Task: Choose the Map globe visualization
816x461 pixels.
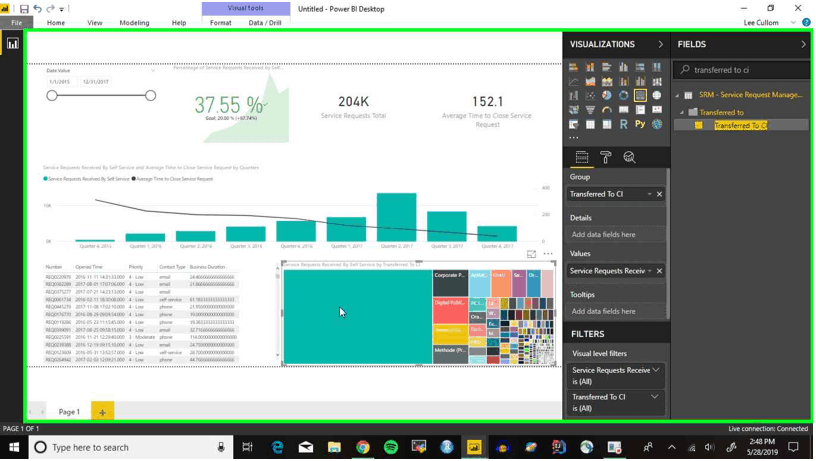Action: click(657, 96)
